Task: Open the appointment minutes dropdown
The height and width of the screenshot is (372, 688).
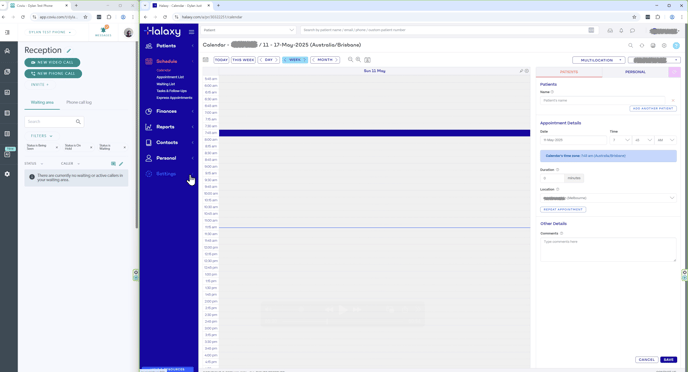Action: pyautogui.click(x=643, y=140)
